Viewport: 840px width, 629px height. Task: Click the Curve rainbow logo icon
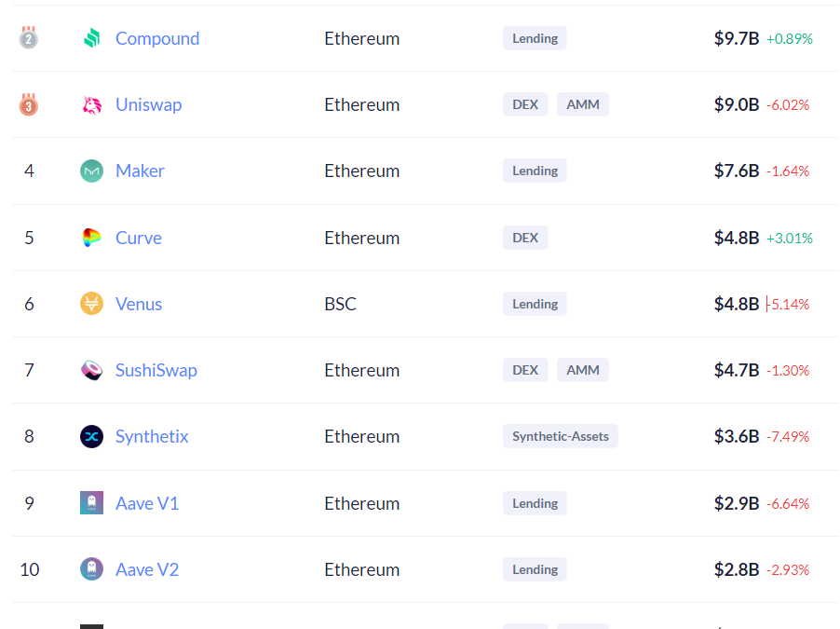tap(91, 238)
